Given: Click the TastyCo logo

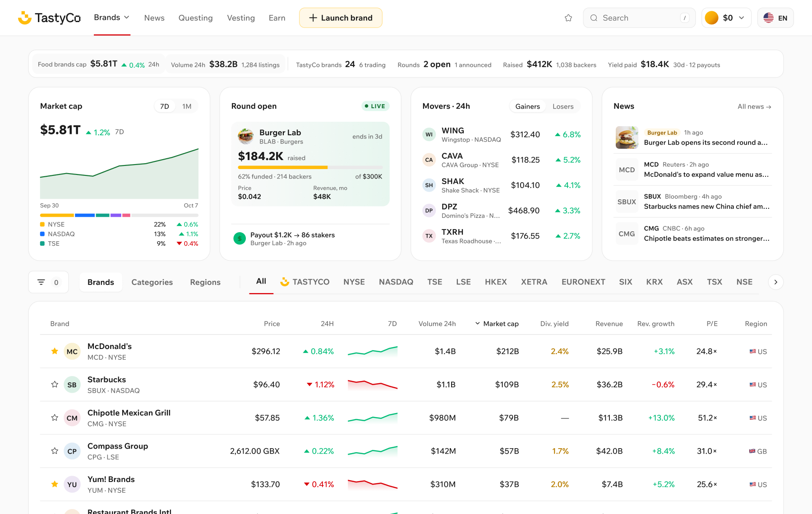Looking at the screenshot, I should pyautogui.click(x=49, y=18).
